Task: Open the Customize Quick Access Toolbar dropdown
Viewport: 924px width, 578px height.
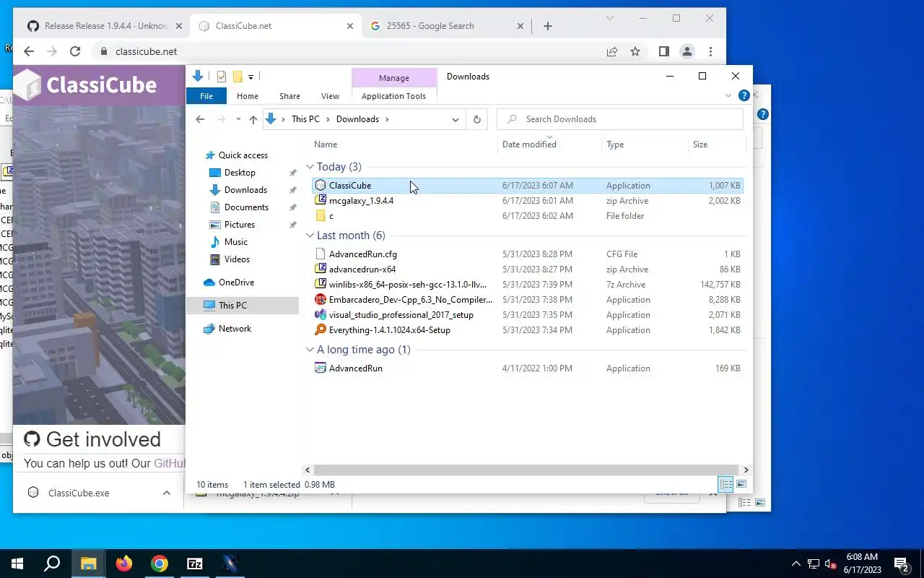Action: point(250,77)
